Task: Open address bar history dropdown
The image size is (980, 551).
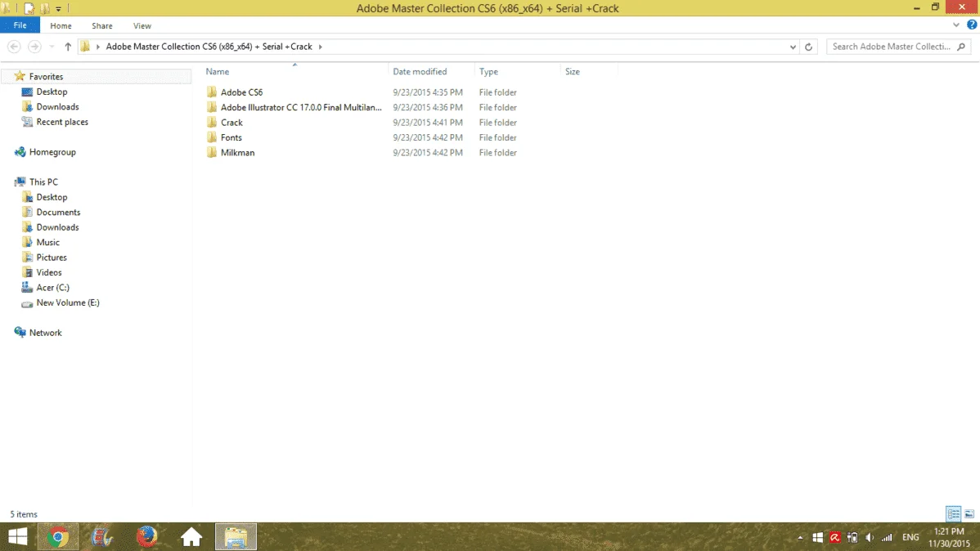Action: pyautogui.click(x=793, y=47)
